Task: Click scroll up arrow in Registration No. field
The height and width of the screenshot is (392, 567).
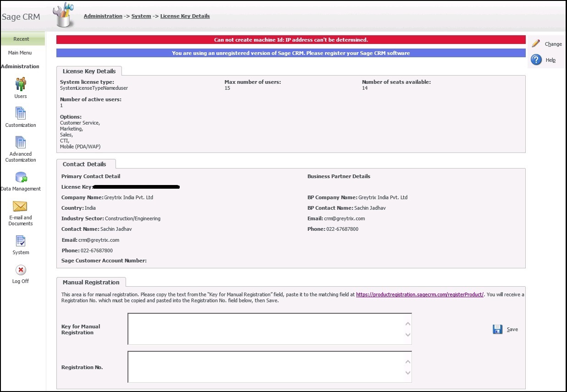Action: 408,362
